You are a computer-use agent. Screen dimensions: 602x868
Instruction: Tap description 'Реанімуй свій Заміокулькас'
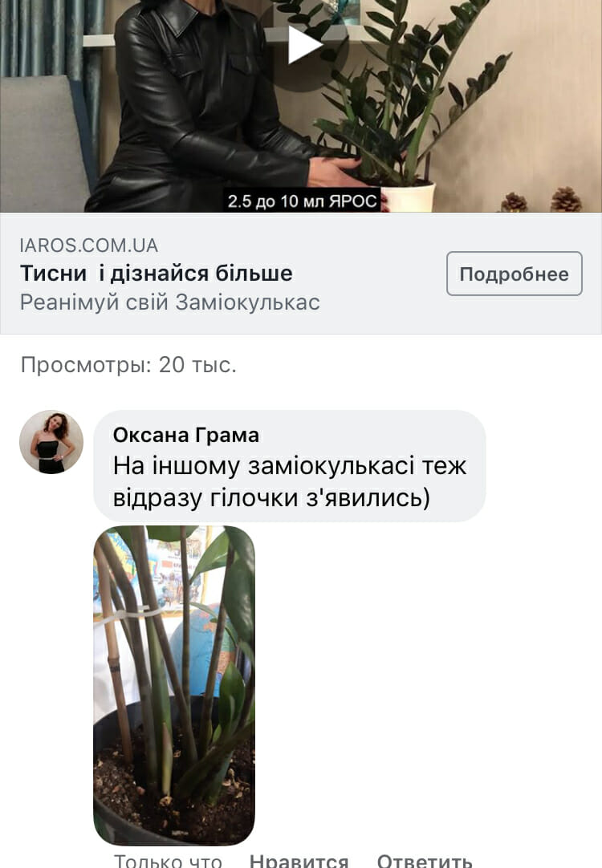(x=170, y=302)
